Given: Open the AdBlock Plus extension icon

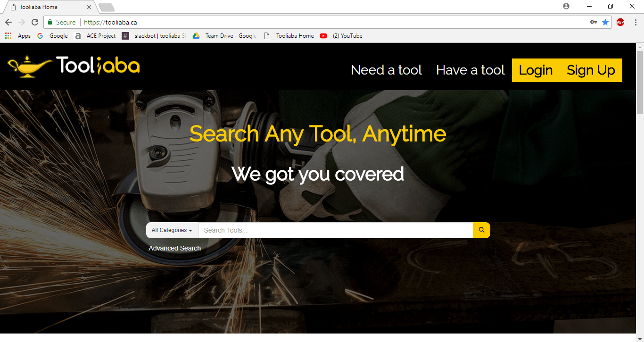Looking at the screenshot, I should tap(620, 22).
